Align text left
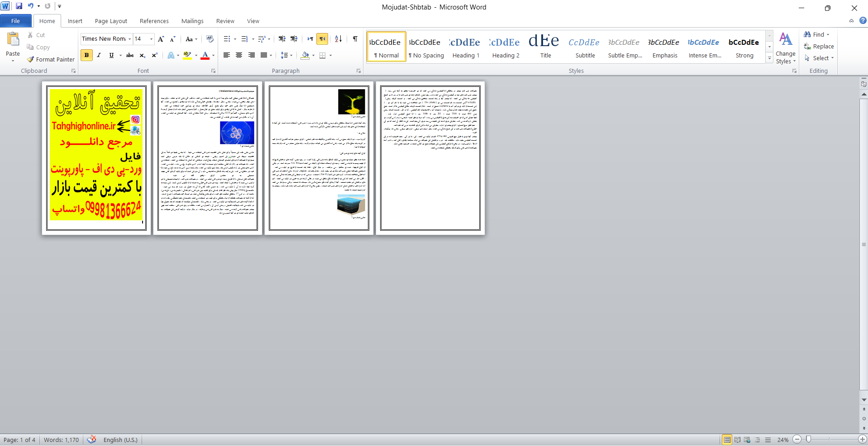 pos(227,55)
